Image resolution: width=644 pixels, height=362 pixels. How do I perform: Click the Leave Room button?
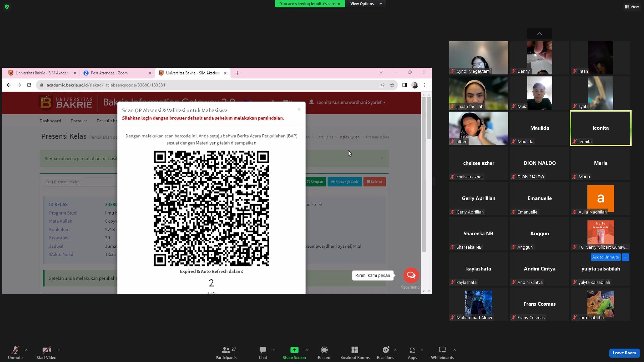(624, 353)
